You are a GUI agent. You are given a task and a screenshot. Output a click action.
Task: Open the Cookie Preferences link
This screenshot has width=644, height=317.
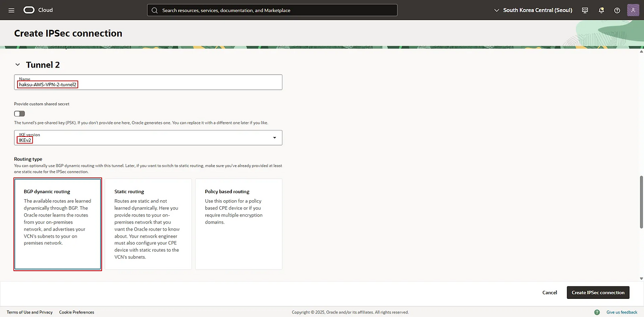76,312
